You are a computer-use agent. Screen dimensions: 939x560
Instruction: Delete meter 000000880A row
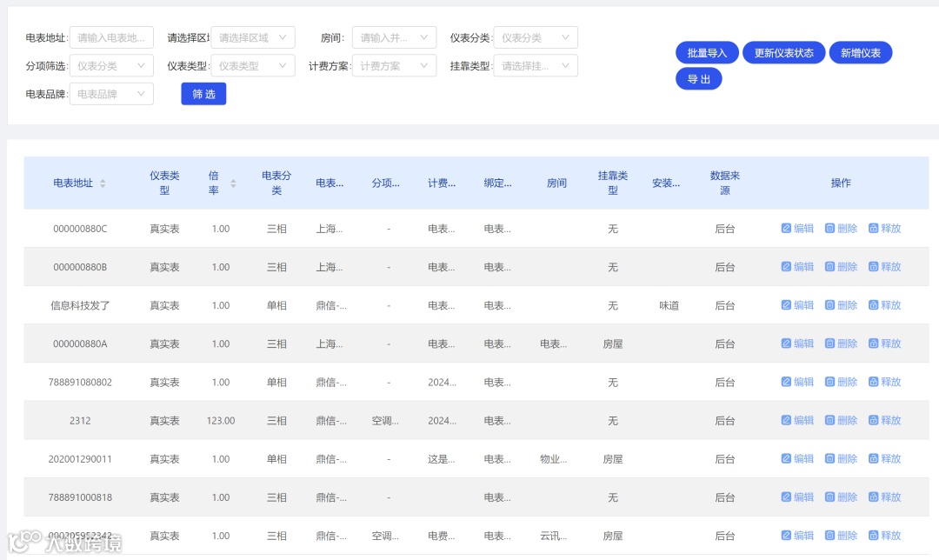click(x=841, y=343)
